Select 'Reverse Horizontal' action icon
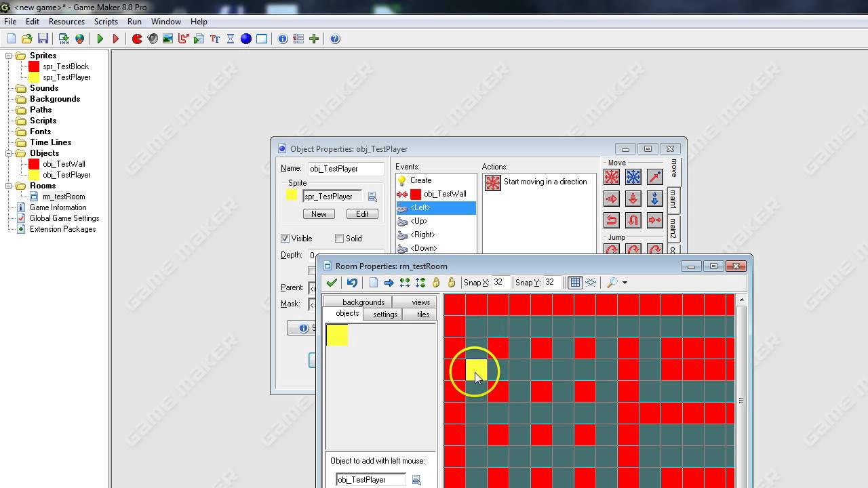This screenshot has height=488, width=868. pos(612,220)
